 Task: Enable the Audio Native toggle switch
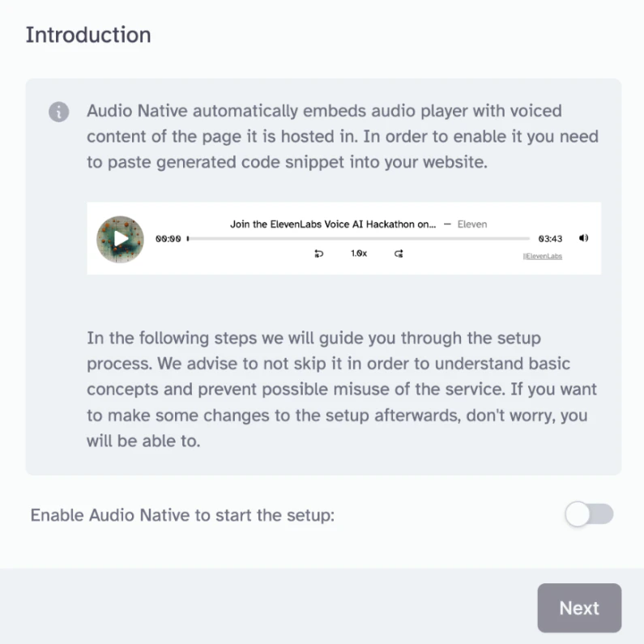pyautogui.click(x=589, y=514)
